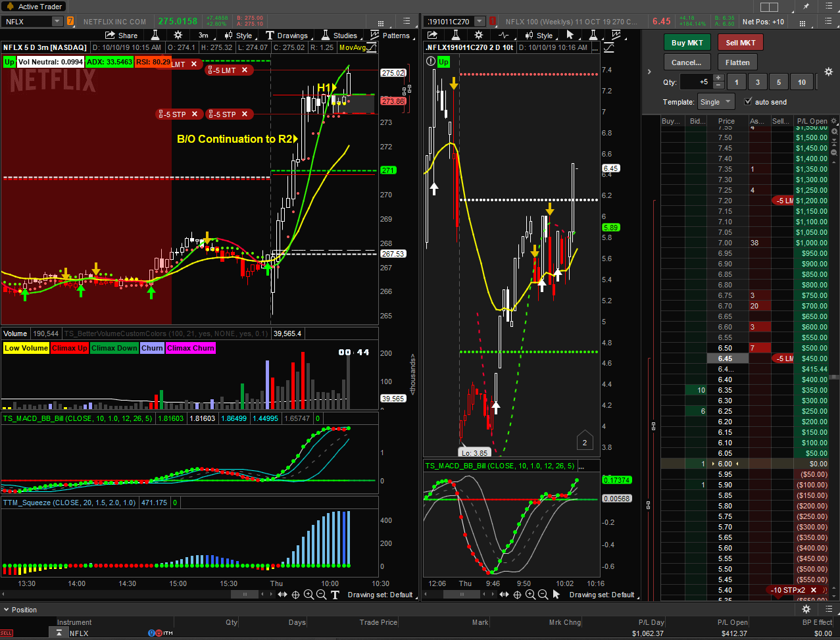Decrease order quantity with minus stepper
Image resolution: width=840 pixels, height=640 pixels.
pyautogui.click(x=718, y=86)
